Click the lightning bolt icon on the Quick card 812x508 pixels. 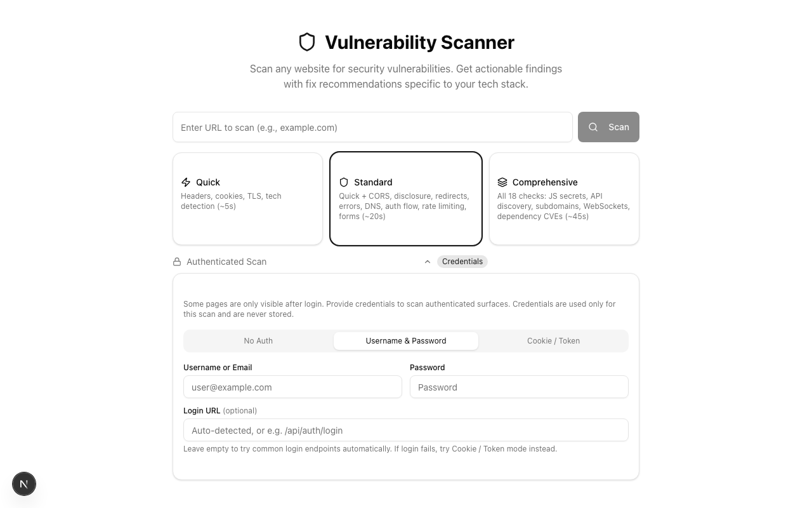click(186, 182)
